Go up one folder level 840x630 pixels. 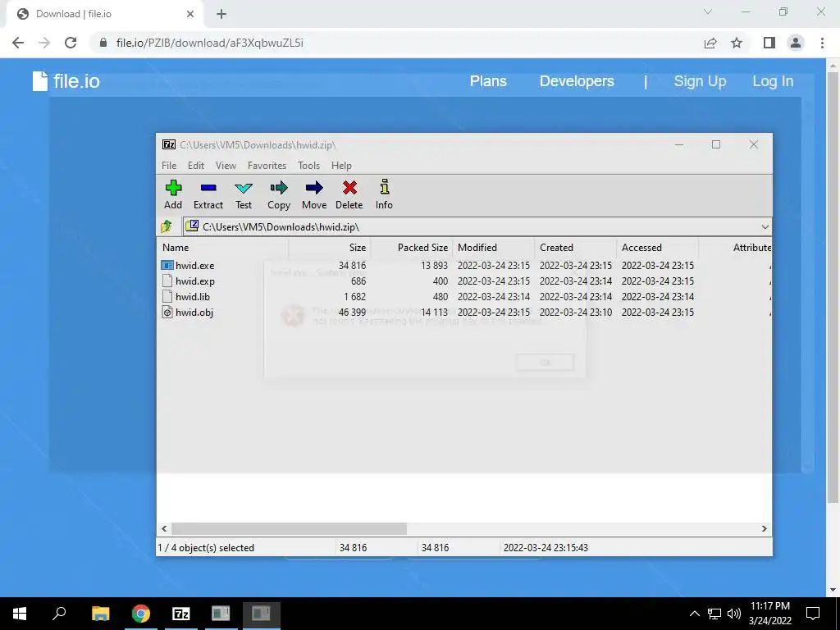(167, 226)
